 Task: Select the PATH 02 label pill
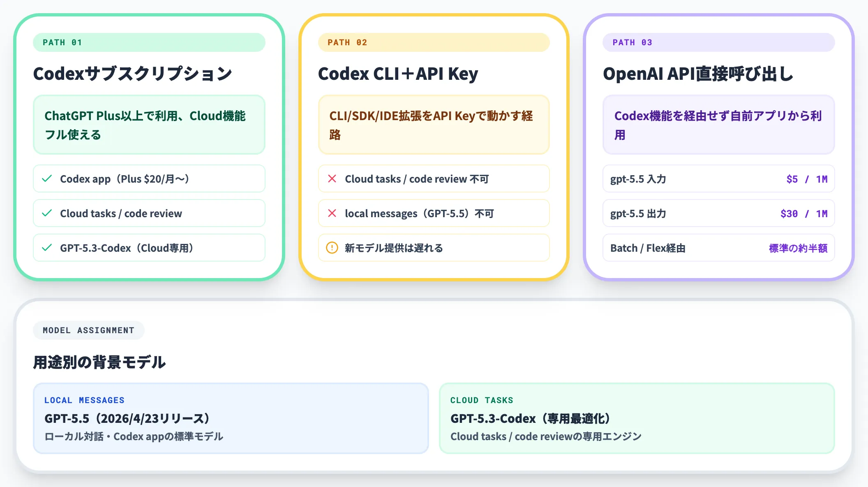(x=434, y=42)
